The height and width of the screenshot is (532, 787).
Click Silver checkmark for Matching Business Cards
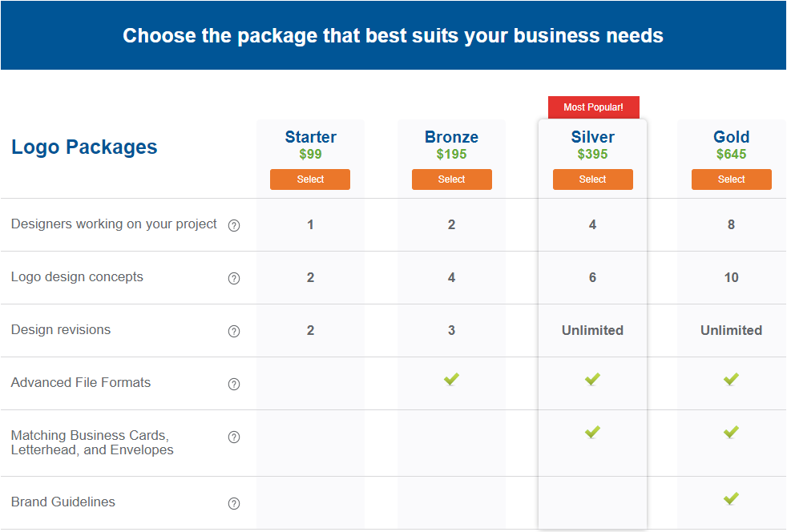tap(592, 432)
